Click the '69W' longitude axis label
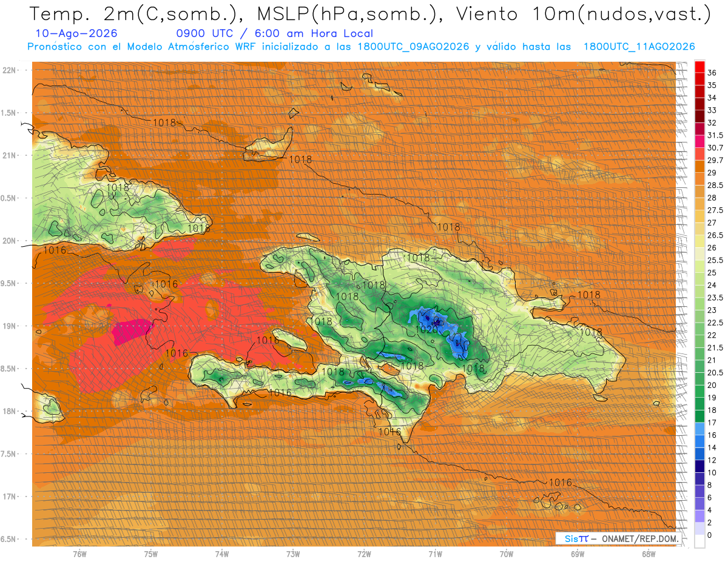The width and height of the screenshot is (728, 562). pyautogui.click(x=577, y=554)
